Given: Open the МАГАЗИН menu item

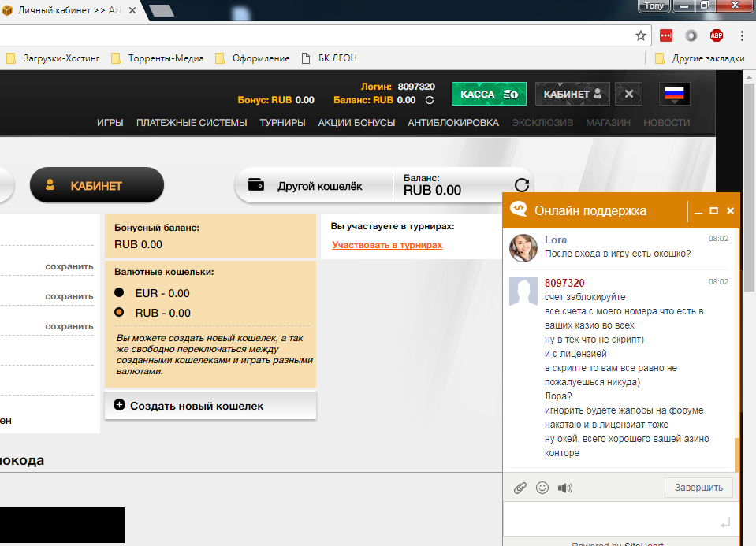Looking at the screenshot, I should click(x=608, y=123).
